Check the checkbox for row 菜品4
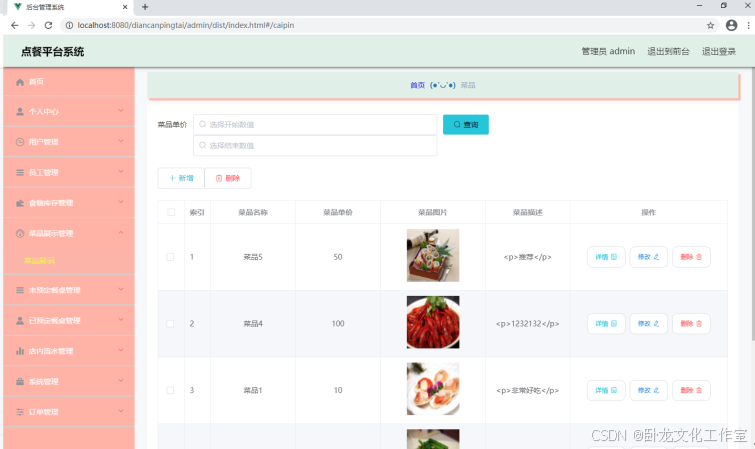The image size is (755, 449). [x=170, y=324]
